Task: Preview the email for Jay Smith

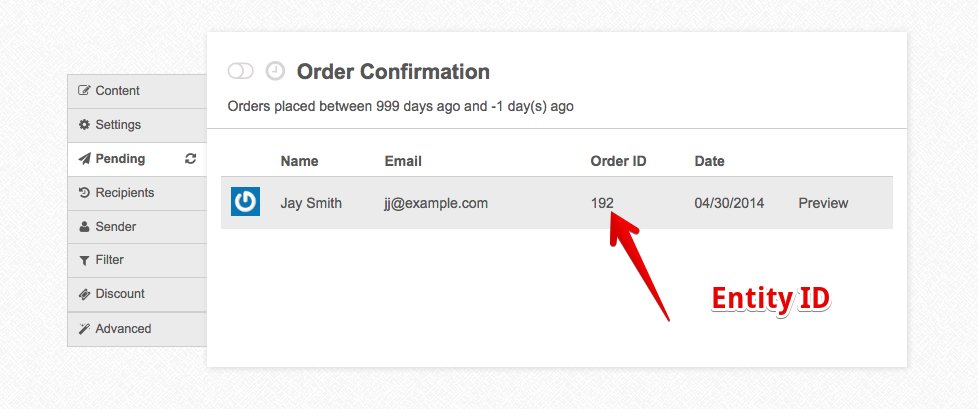Action: [x=823, y=203]
